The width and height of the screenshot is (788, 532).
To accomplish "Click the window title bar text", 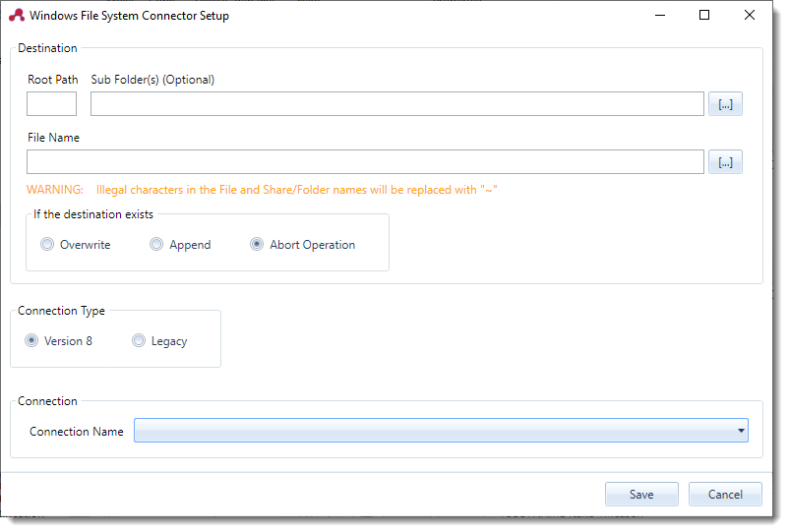I will point(129,16).
